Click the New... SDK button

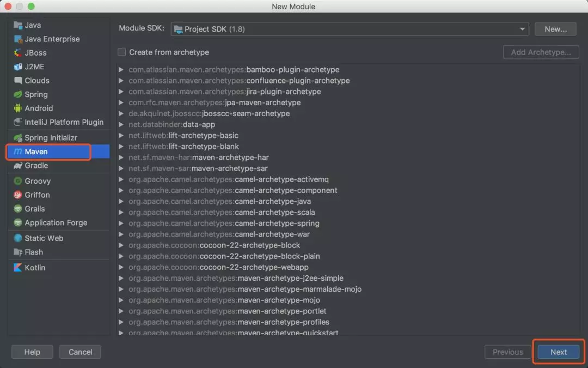555,29
